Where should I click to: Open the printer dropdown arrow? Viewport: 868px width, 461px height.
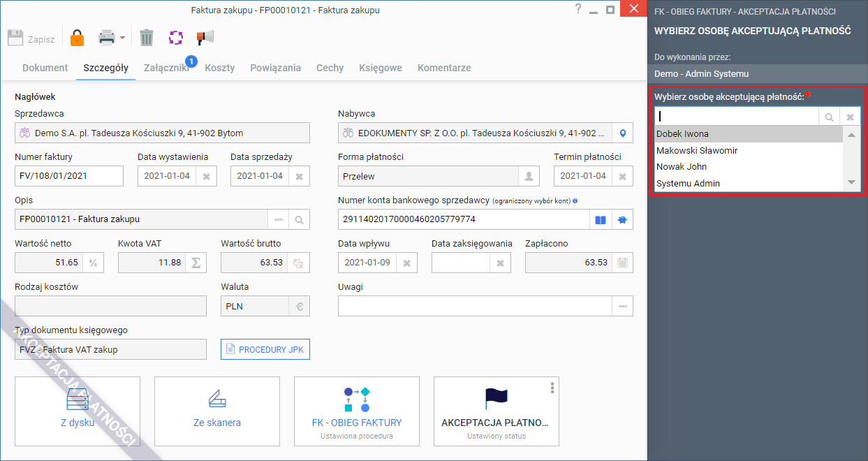pyautogui.click(x=122, y=38)
